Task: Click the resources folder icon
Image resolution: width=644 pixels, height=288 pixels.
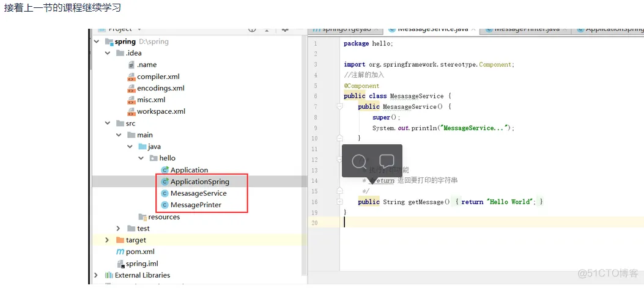Action: coord(142,216)
